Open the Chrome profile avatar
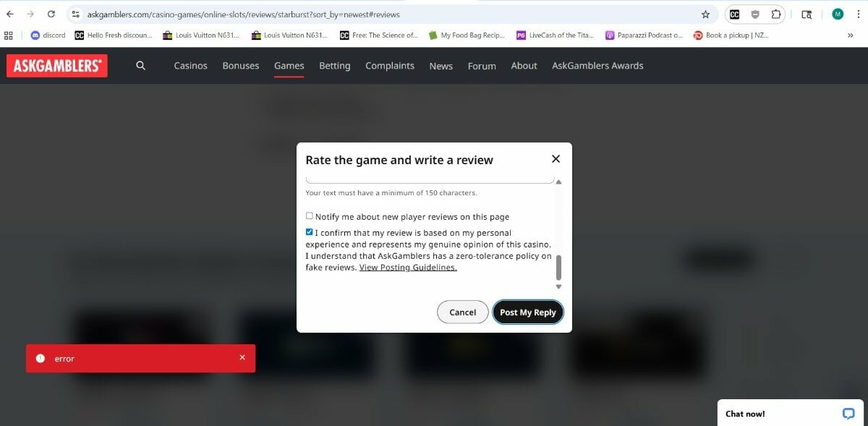This screenshot has width=868, height=426. (x=838, y=14)
